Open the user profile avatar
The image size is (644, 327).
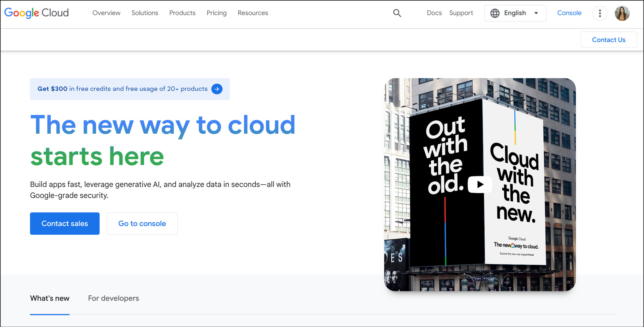(622, 13)
